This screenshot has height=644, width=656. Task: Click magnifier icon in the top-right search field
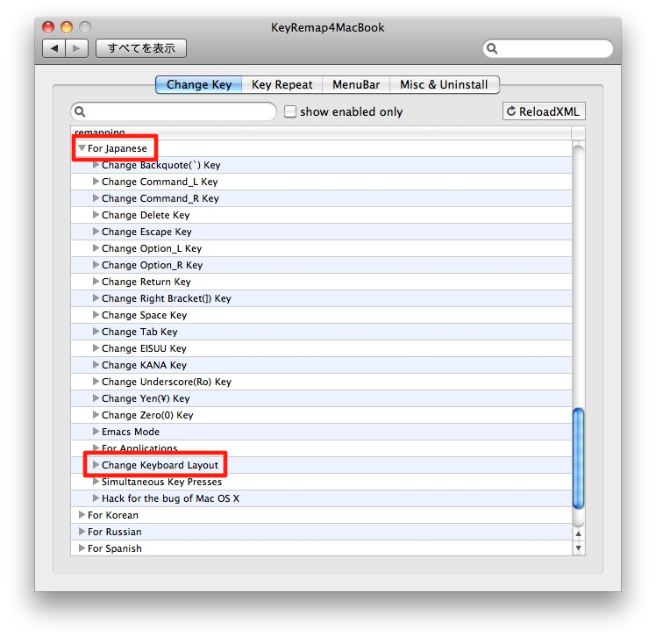click(x=493, y=49)
